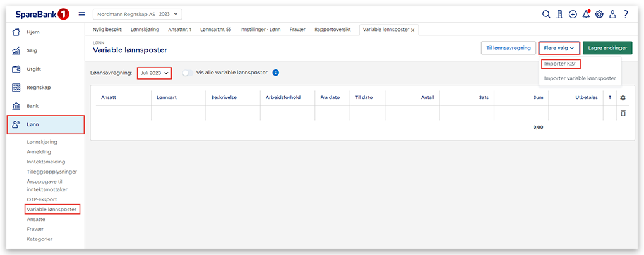The width and height of the screenshot is (644, 255).
Task: Switch to the Rapportoversikt tab
Action: pyautogui.click(x=332, y=30)
